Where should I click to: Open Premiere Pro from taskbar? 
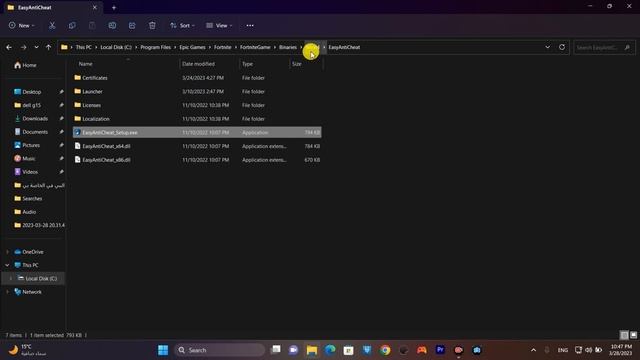click(x=440, y=350)
